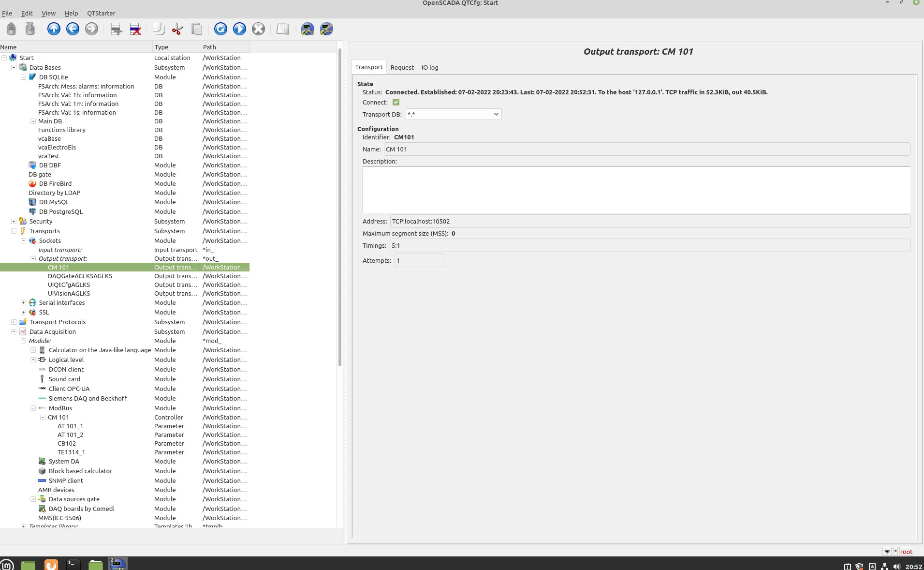Expand the Security subsystem node
This screenshot has width=924, height=570.
14,221
